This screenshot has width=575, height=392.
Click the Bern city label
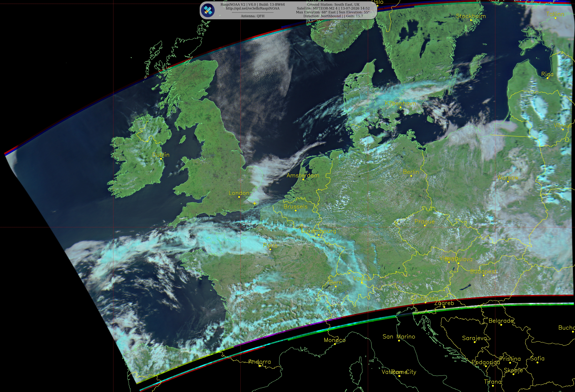point(335,283)
